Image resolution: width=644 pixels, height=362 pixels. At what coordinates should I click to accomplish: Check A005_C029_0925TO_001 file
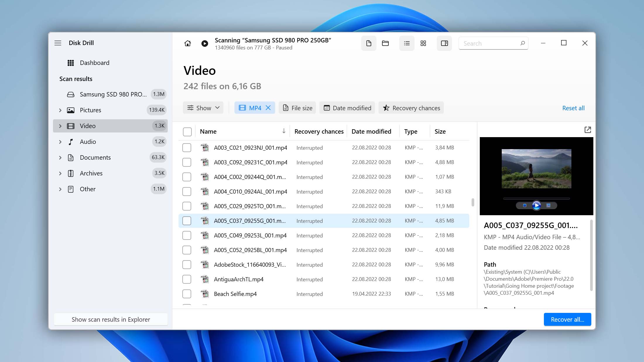[x=187, y=206]
